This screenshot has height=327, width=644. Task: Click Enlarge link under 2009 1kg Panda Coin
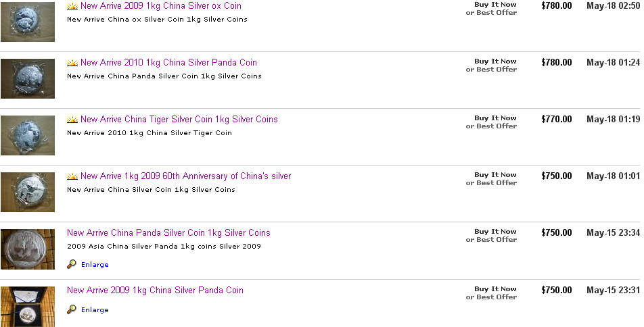95,310
